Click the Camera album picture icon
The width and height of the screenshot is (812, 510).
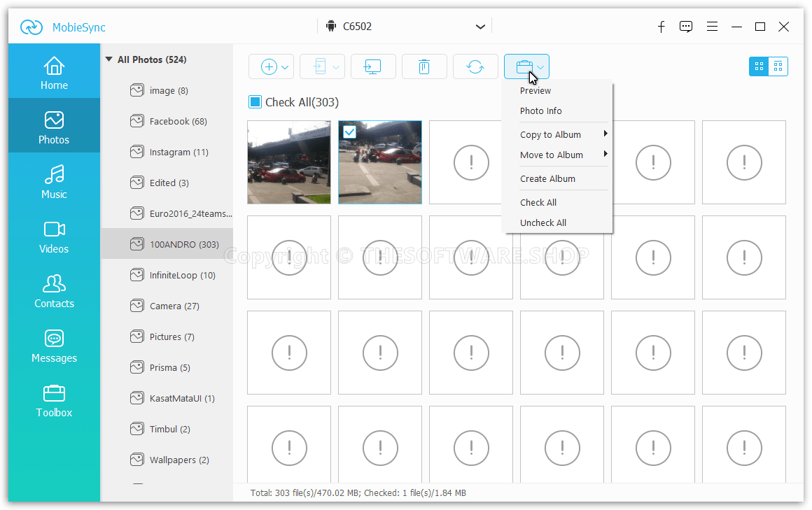[x=136, y=306]
